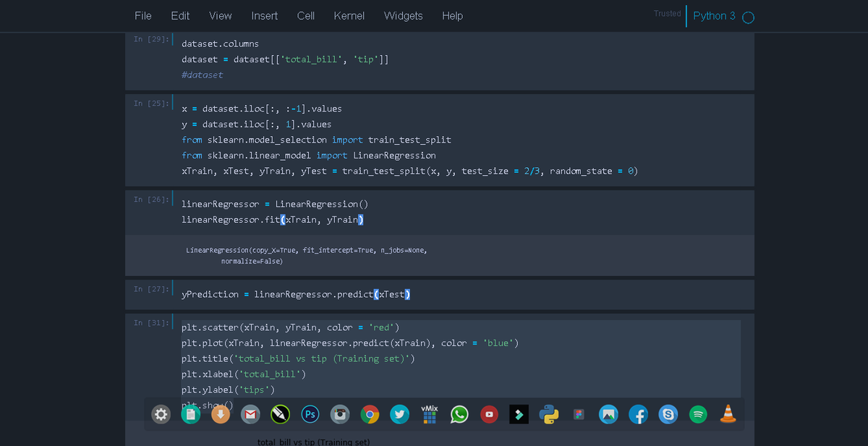Image resolution: width=868 pixels, height=446 pixels.
Task: Launch Filmora from the dock
Action: tap(519, 414)
